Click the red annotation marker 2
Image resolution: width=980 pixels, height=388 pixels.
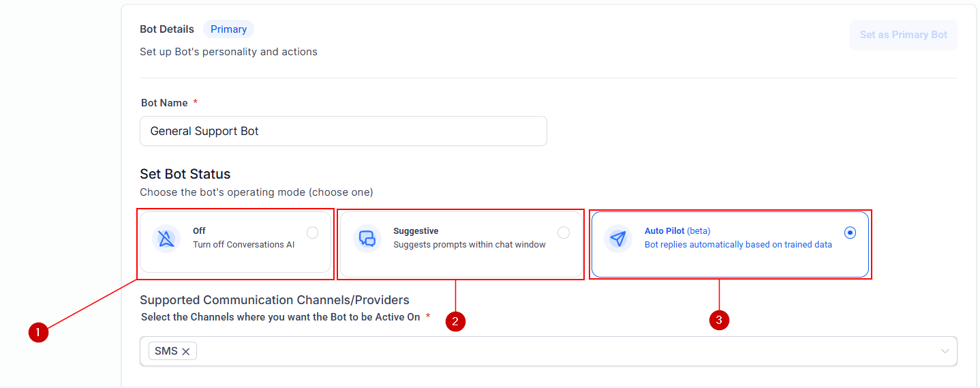point(455,321)
